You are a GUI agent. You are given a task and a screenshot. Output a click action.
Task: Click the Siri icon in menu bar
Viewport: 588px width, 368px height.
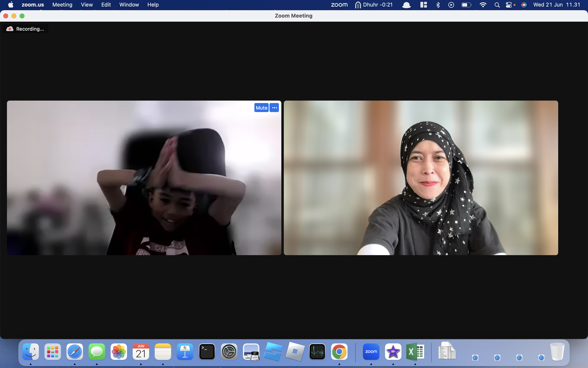[524, 5]
